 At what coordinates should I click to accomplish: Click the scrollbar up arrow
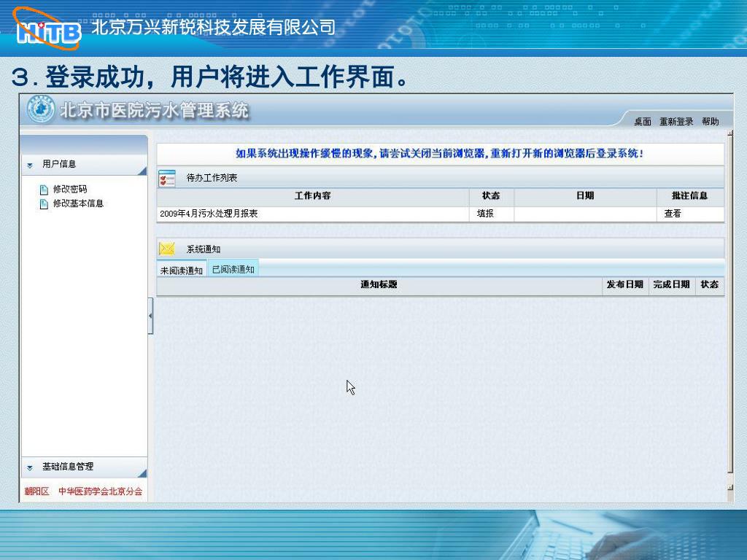pos(729,133)
